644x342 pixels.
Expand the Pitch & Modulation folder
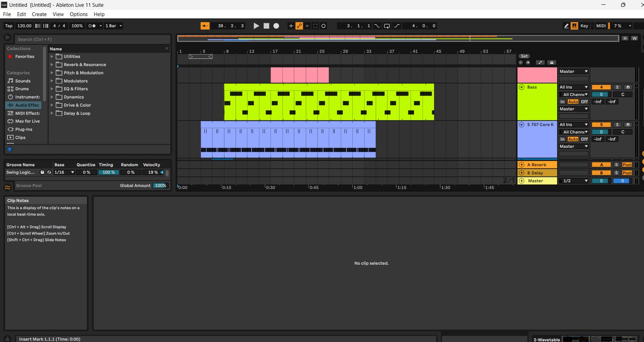click(52, 73)
